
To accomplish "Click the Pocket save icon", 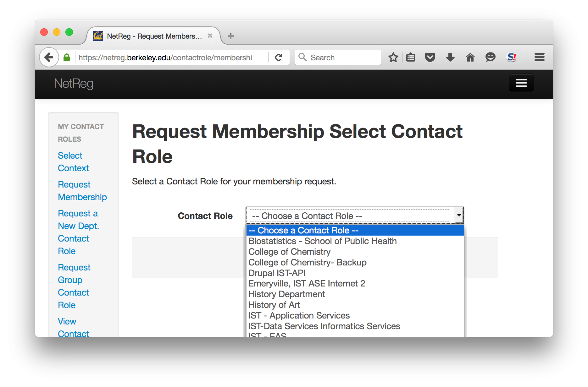I will [430, 57].
